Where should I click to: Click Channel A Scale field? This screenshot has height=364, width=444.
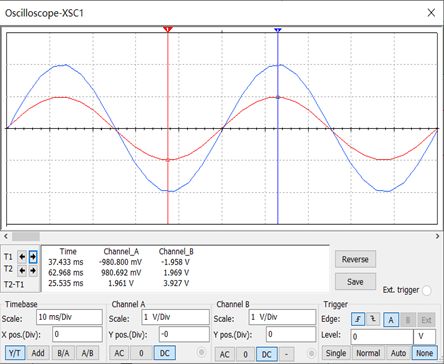tap(175, 317)
